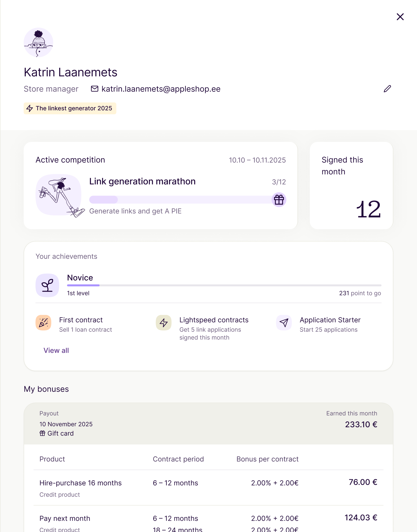Click the lightning icon in the linkest badge

click(x=30, y=108)
